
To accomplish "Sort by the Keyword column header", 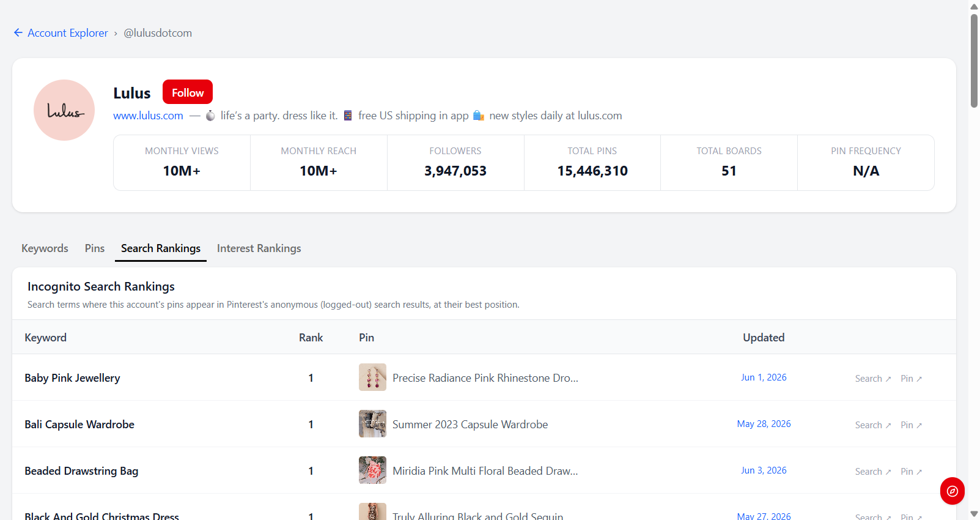I will click(x=45, y=338).
